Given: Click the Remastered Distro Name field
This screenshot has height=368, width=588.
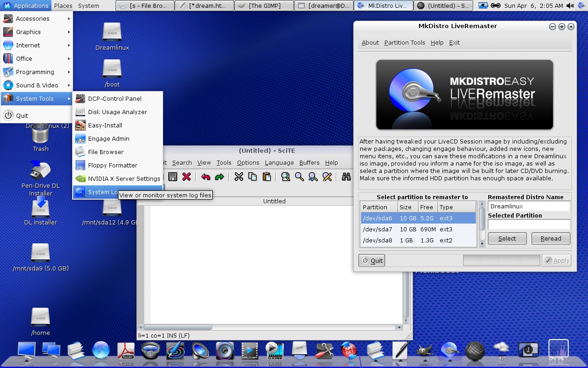Looking at the screenshot, I should [529, 206].
